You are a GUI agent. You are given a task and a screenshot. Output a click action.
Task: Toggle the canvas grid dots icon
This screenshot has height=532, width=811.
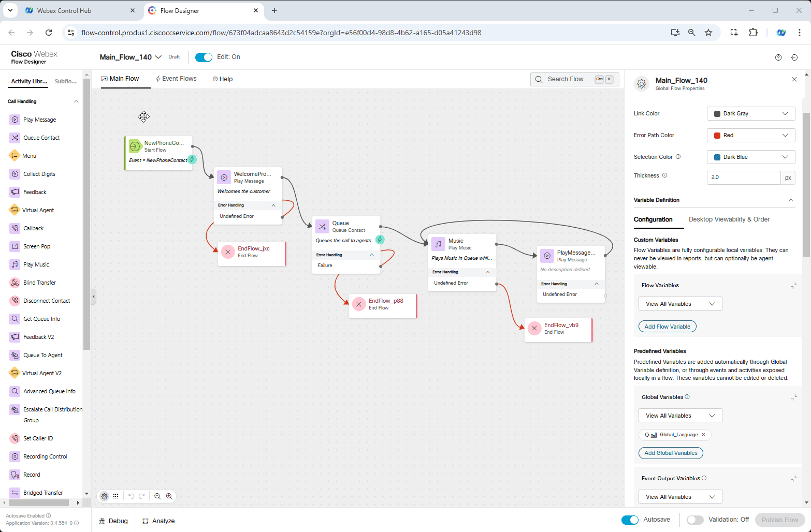116,496
